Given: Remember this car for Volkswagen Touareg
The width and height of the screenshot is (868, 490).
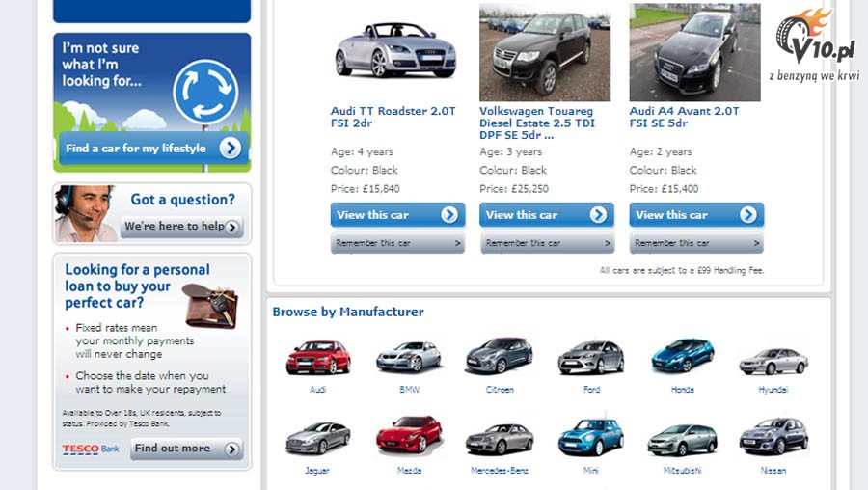Looking at the screenshot, I should tap(547, 243).
